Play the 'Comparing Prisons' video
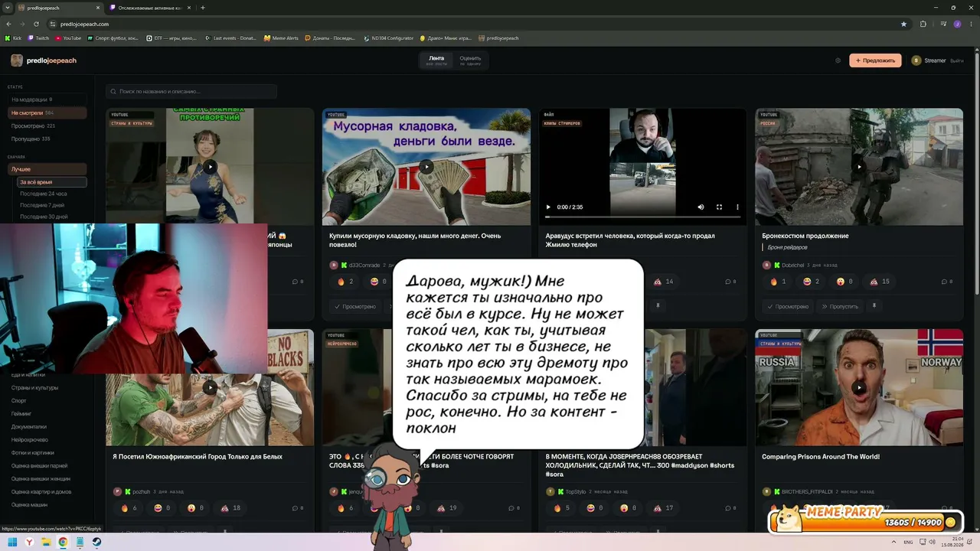 tap(859, 387)
